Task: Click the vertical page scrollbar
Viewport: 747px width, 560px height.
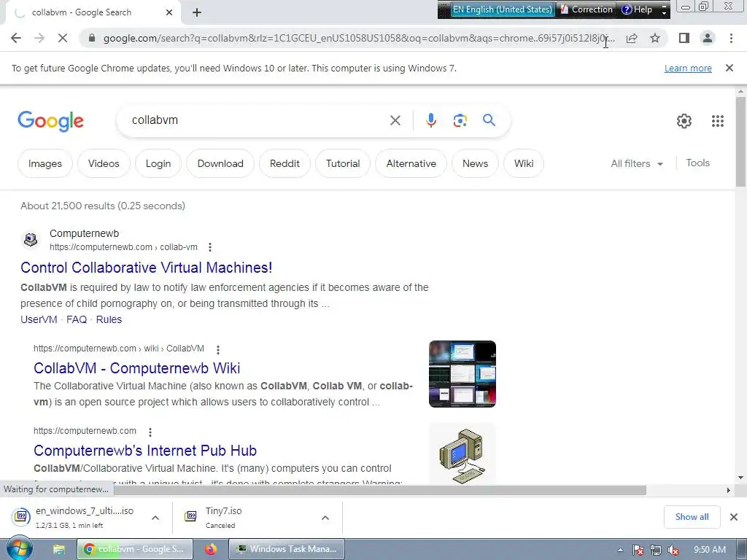Action: click(740, 141)
